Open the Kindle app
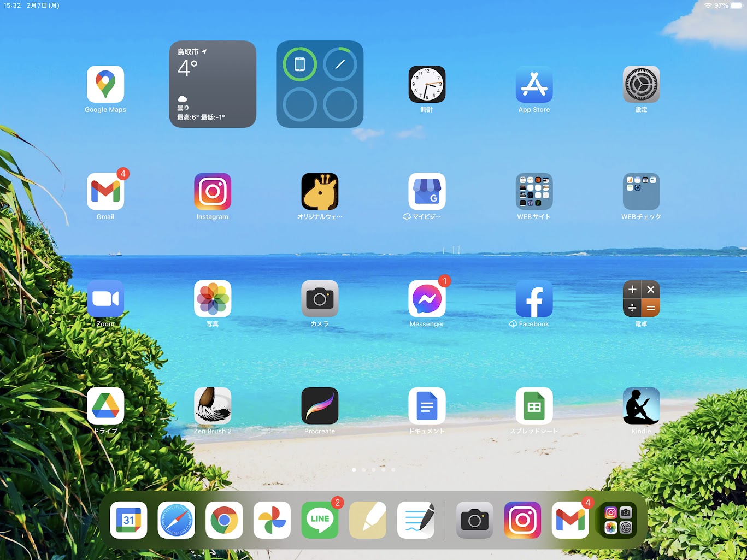Screen dimensions: 747x560 point(641,405)
